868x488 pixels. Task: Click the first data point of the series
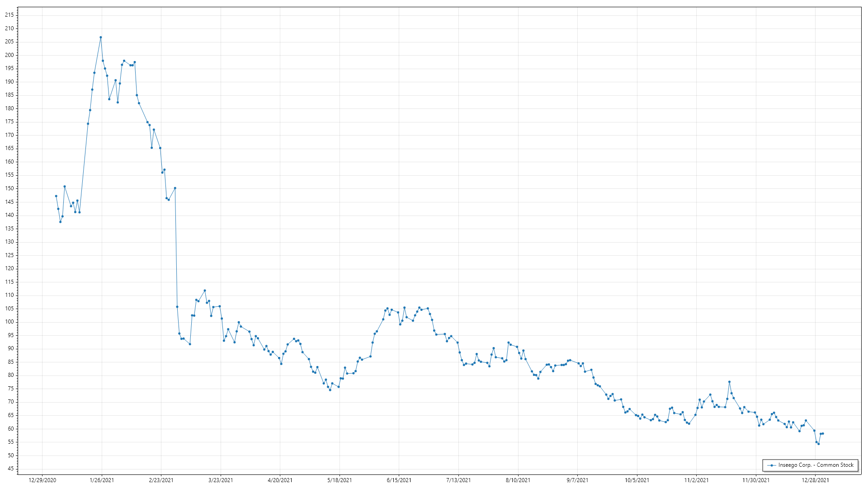[56, 196]
